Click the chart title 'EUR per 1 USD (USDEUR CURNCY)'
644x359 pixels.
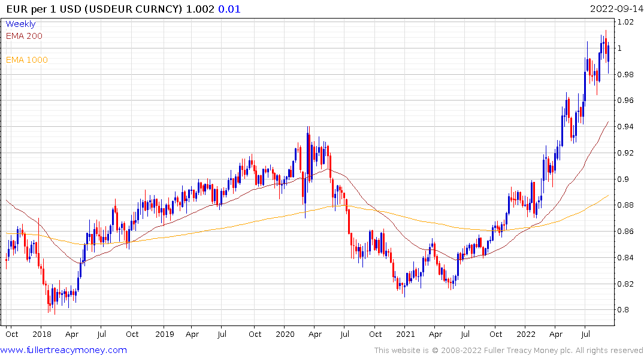coord(94,9)
